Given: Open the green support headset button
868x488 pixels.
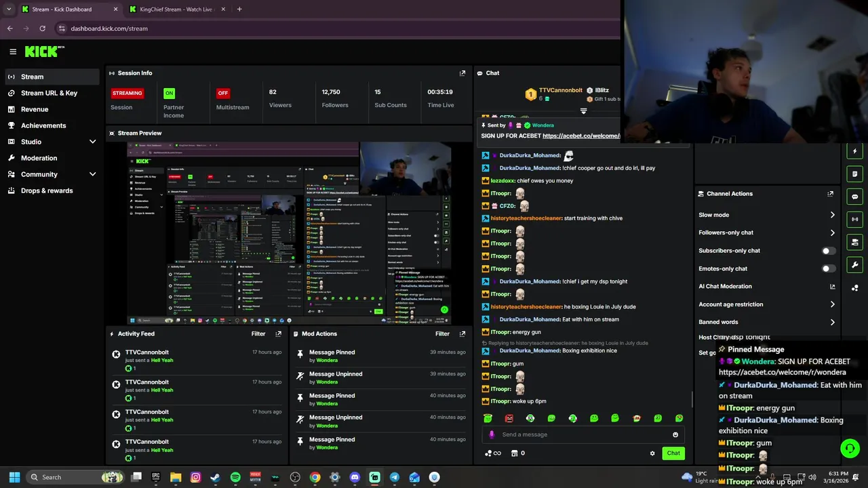Looking at the screenshot, I should (x=850, y=448).
